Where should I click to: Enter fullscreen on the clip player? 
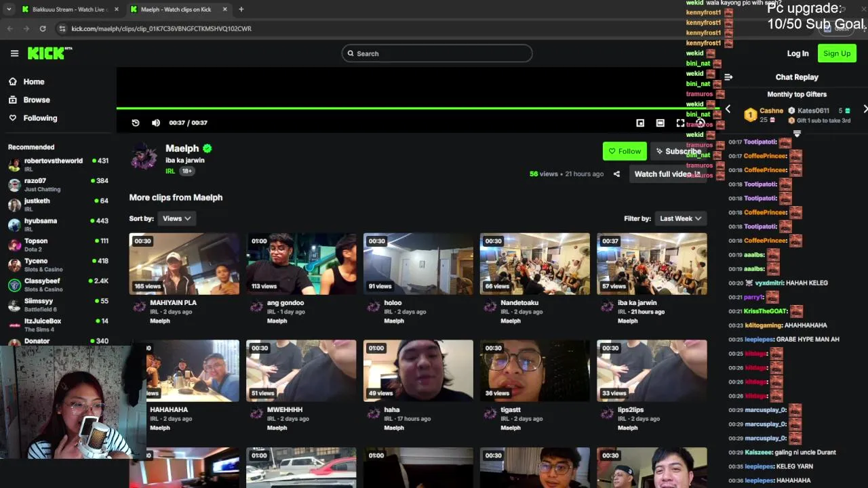pos(680,123)
